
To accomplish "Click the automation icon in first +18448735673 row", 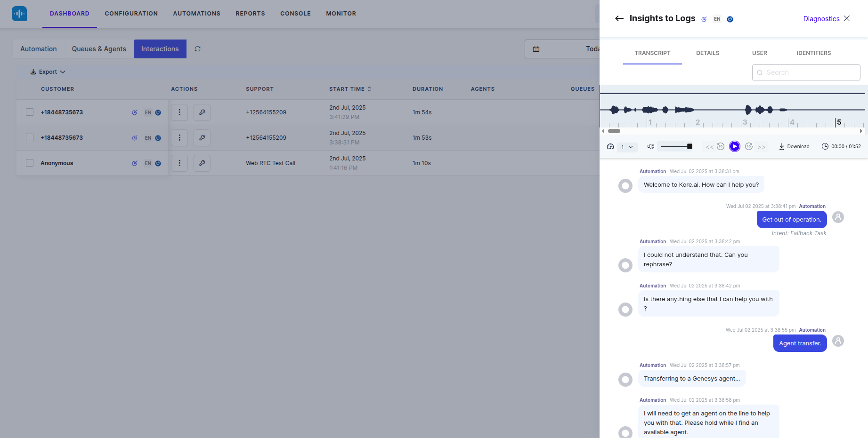I will coord(135,112).
